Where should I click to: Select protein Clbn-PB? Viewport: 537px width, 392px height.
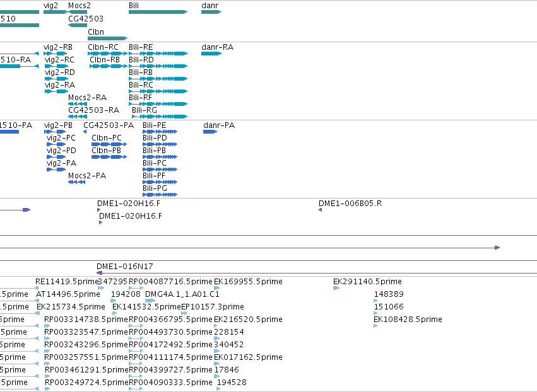click(106, 151)
